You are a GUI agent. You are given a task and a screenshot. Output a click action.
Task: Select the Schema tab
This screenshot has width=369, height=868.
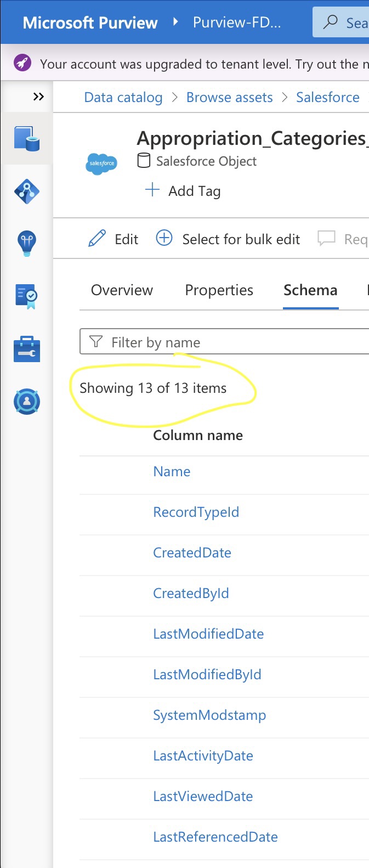[x=310, y=290]
